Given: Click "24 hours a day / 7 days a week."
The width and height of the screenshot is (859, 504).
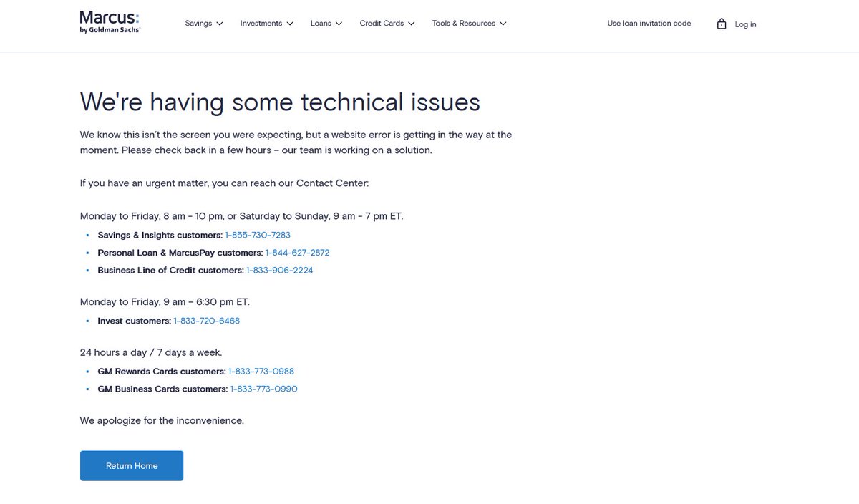Looking at the screenshot, I should (x=151, y=352).
